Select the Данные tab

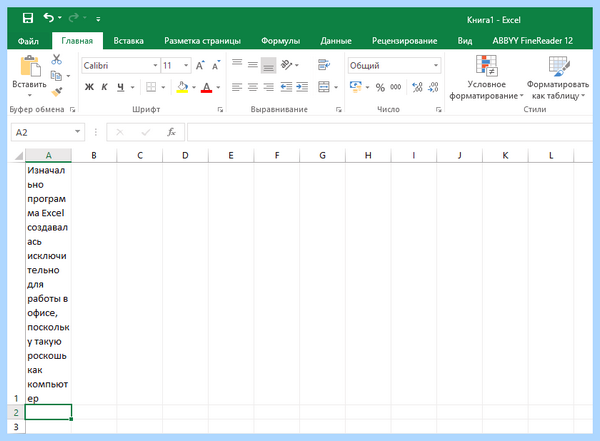pos(336,41)
